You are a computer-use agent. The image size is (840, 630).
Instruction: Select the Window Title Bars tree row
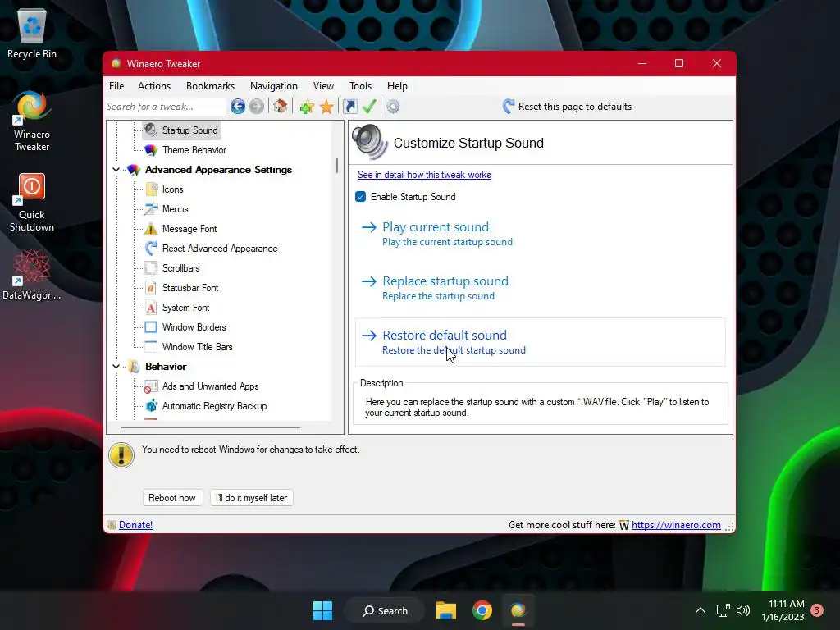click(197, 347)
